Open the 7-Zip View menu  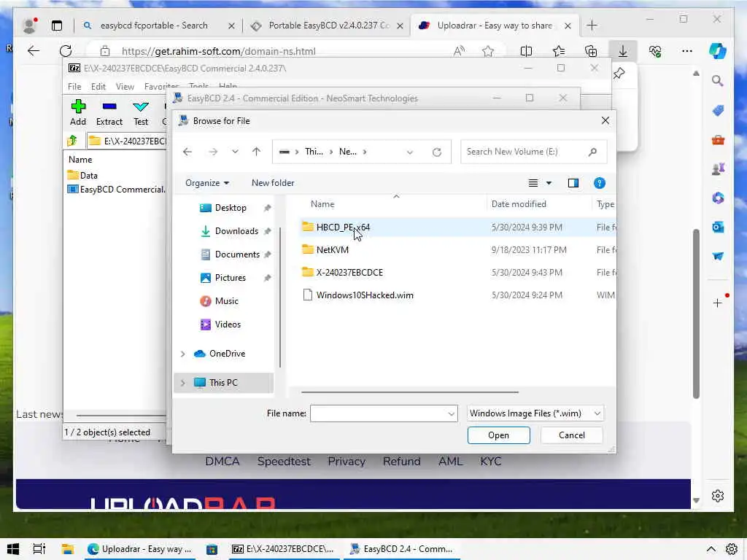coord(125,87)
